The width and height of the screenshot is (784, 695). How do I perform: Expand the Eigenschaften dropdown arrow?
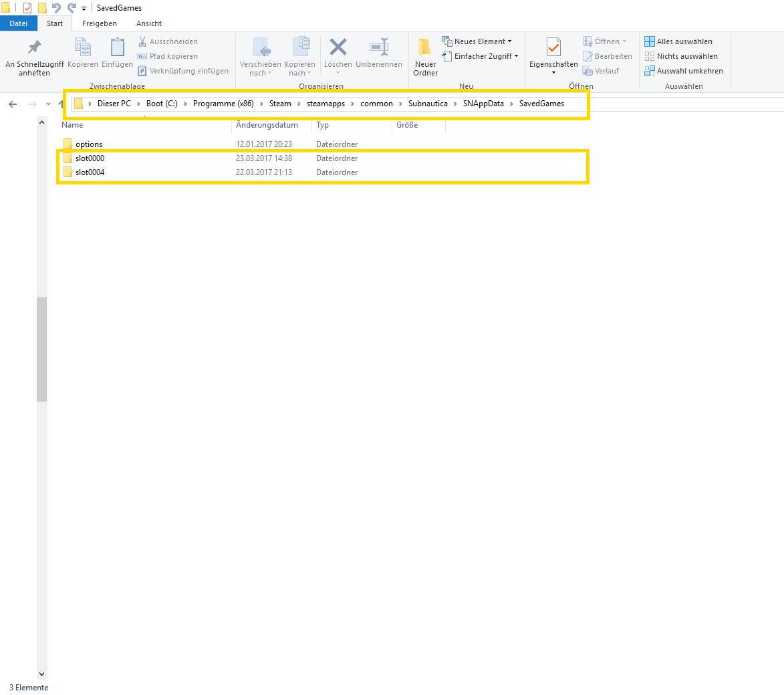553,73
